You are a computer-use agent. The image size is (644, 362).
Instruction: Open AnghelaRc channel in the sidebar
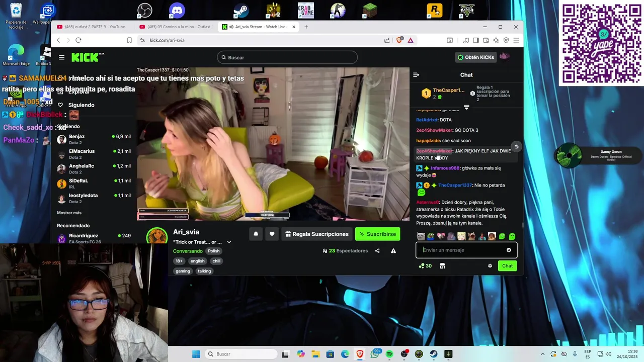(x=94, y=169)
